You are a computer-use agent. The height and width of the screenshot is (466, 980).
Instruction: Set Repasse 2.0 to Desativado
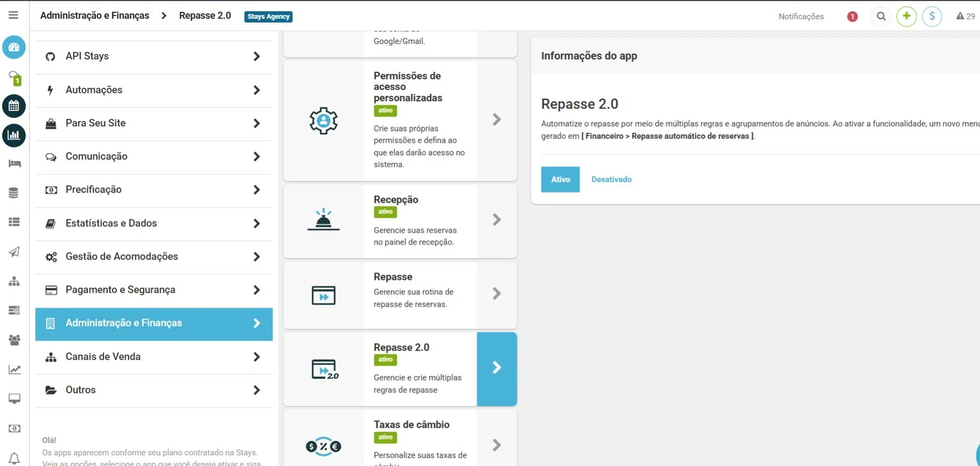coord(611,180)
